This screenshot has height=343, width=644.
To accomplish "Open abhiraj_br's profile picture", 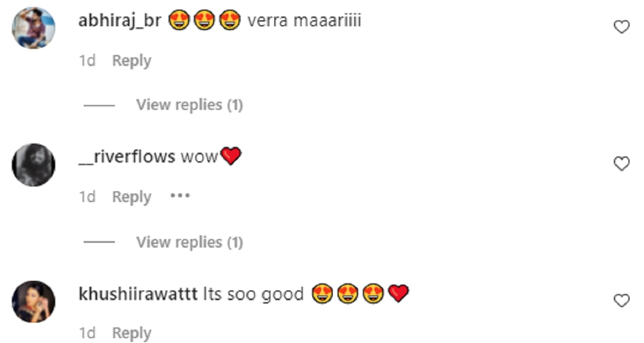I will coord(34,28).
